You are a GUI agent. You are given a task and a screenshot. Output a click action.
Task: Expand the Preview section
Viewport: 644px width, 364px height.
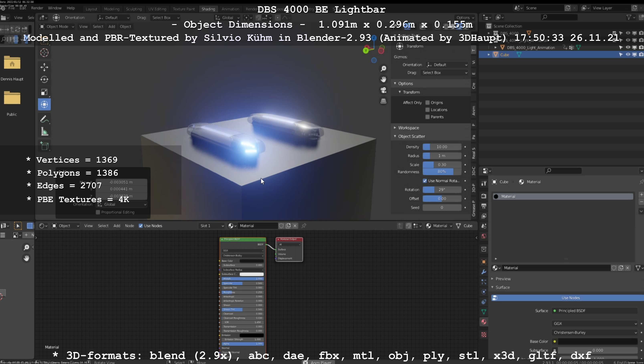pyautogui.click(x=503, y=279)
